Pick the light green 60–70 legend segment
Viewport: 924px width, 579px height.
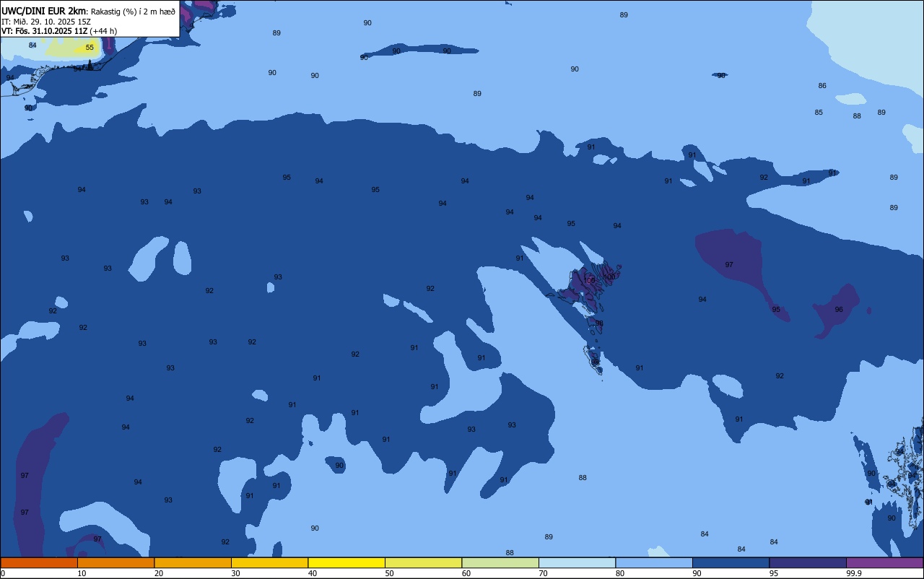(x=500, y=562)
